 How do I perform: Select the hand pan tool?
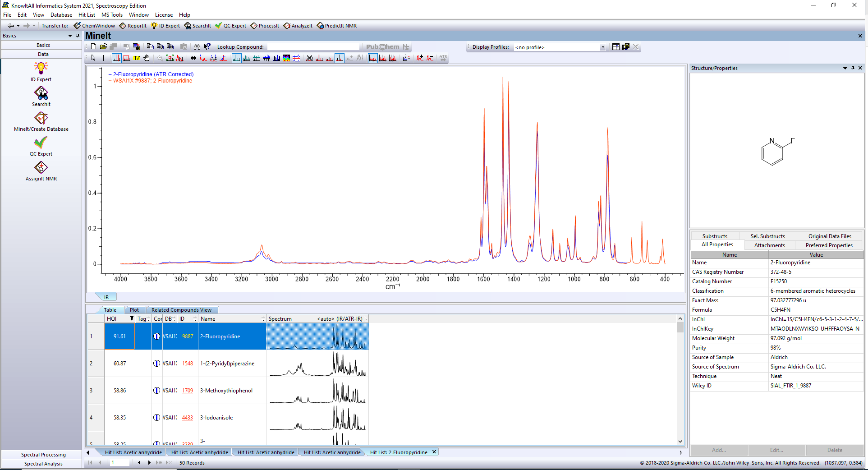pyautogui.click(x=147, y=58)
